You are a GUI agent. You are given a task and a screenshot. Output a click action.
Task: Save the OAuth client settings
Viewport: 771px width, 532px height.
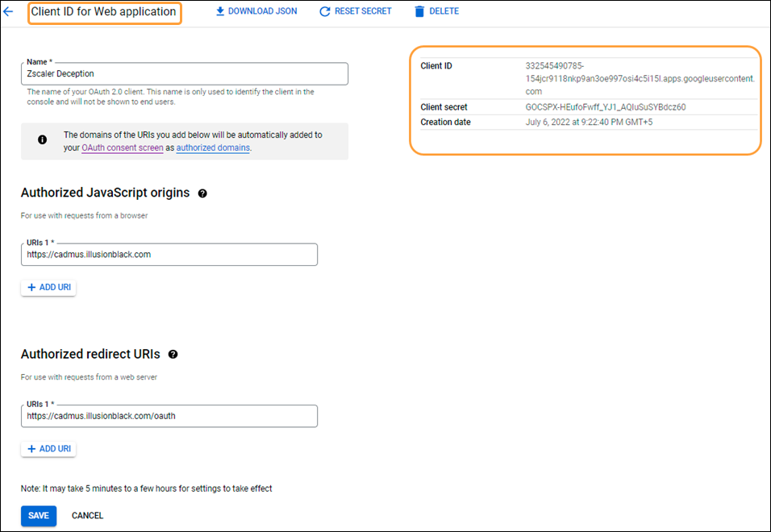[39, 516]
